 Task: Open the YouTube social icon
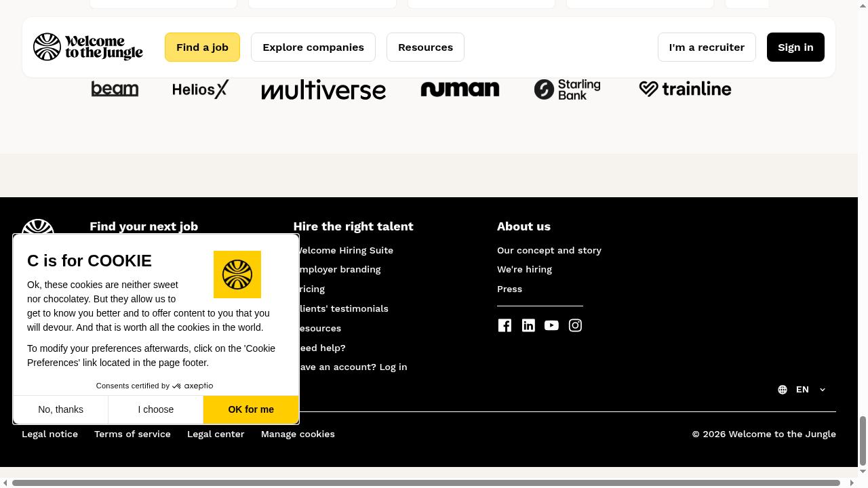point(551,325)
